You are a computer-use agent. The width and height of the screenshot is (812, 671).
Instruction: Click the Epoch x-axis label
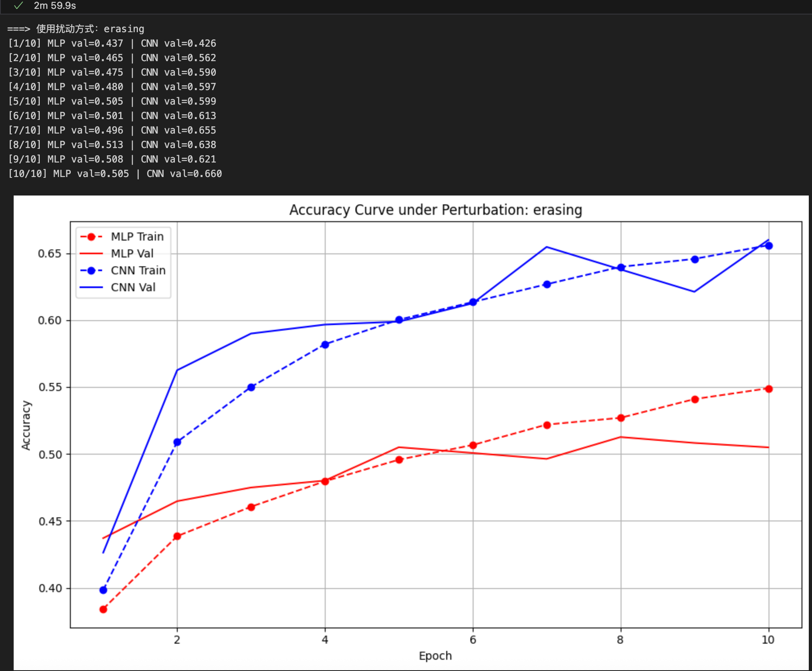[x=435, y=656]
